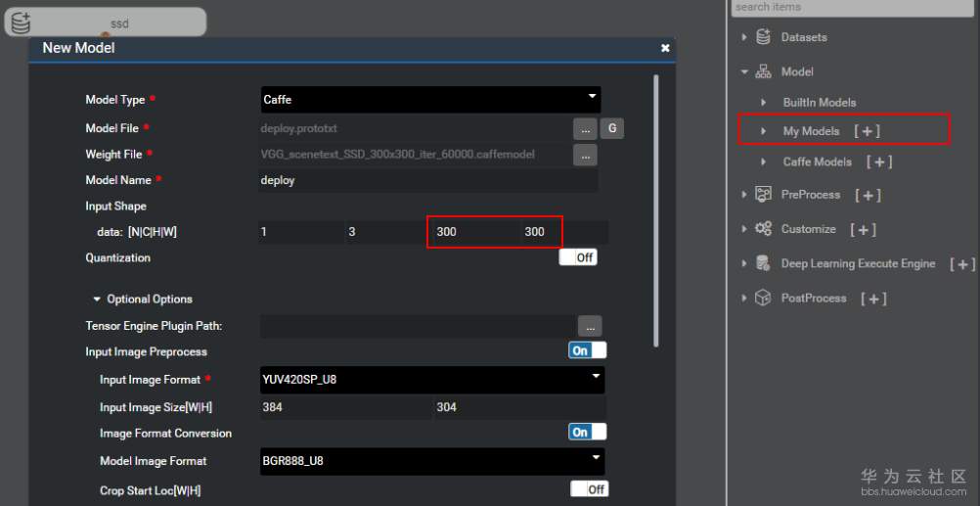Browse for the Weight File

(x=585, y=155)
